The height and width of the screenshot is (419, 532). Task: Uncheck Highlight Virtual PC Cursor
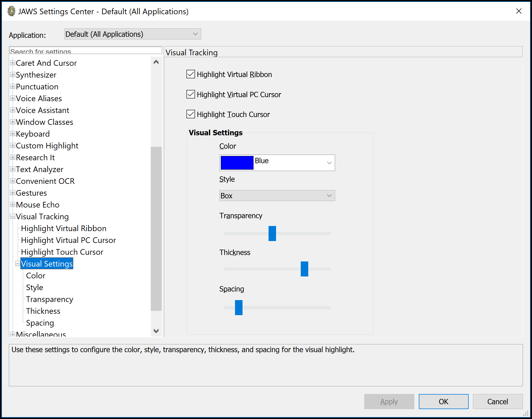[x=190, y=94]
